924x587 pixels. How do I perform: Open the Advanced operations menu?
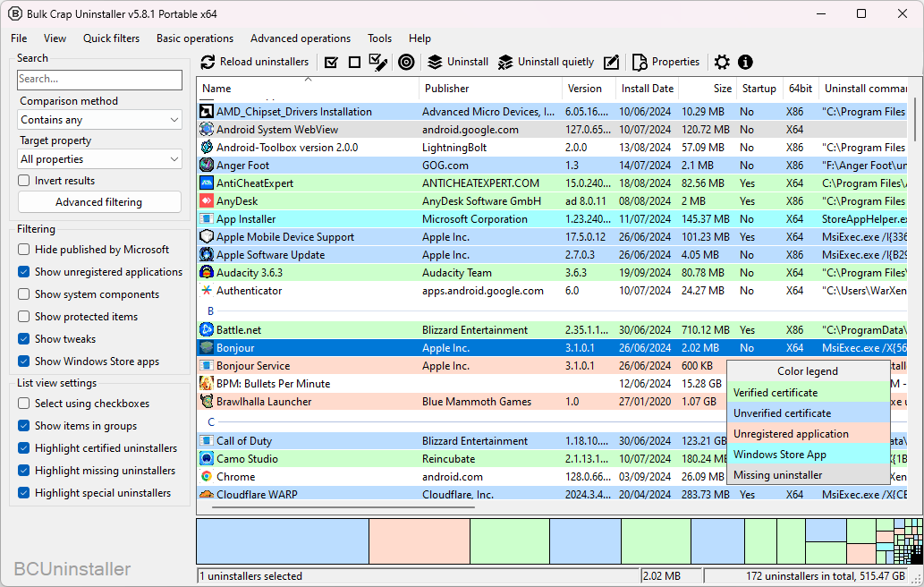[301, 38]
